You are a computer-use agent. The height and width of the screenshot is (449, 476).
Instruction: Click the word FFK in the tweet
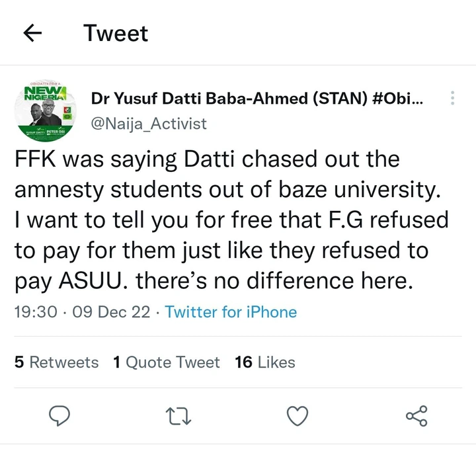point(35,161)
